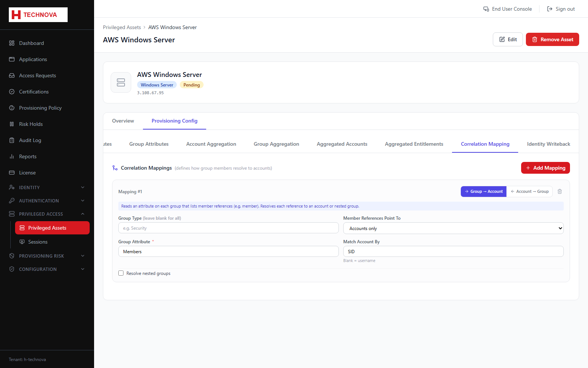This screenshot has height=368, width=588.
Task: Collapse the PRIVILEGED ACCESS section
Action: pos(47,214)
